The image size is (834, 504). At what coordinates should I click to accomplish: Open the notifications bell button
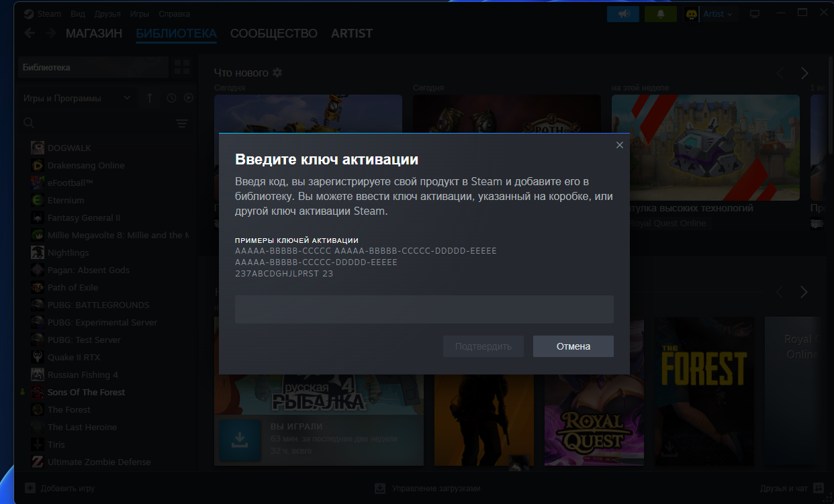(661, 13)
